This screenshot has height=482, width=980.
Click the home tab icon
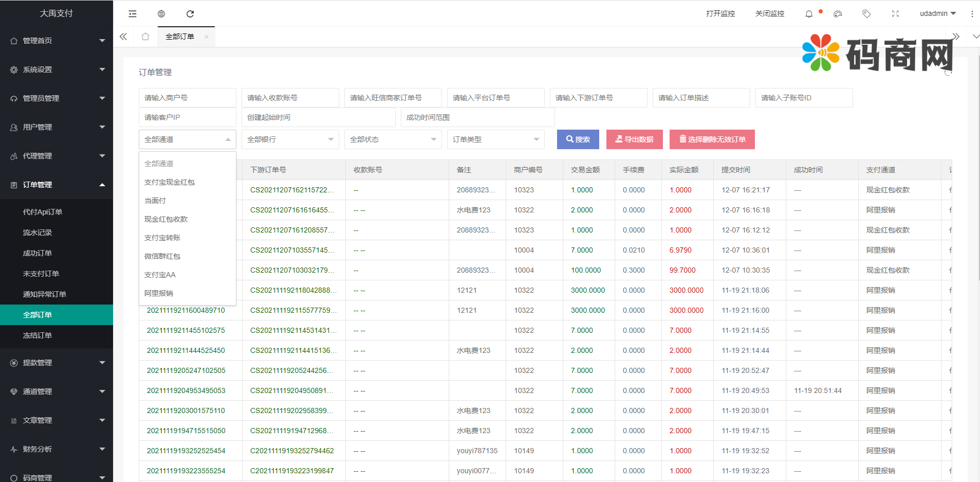click(x=145, y=37)
